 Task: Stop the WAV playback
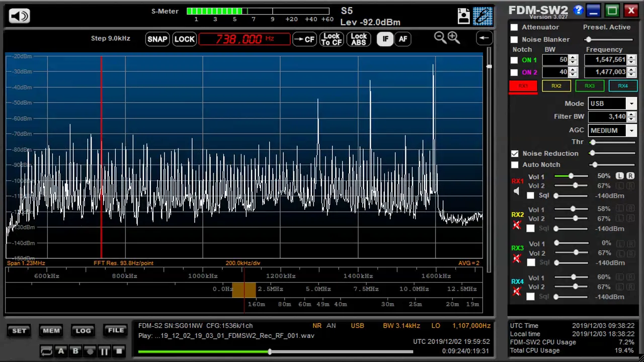click(x=119, y=351)
